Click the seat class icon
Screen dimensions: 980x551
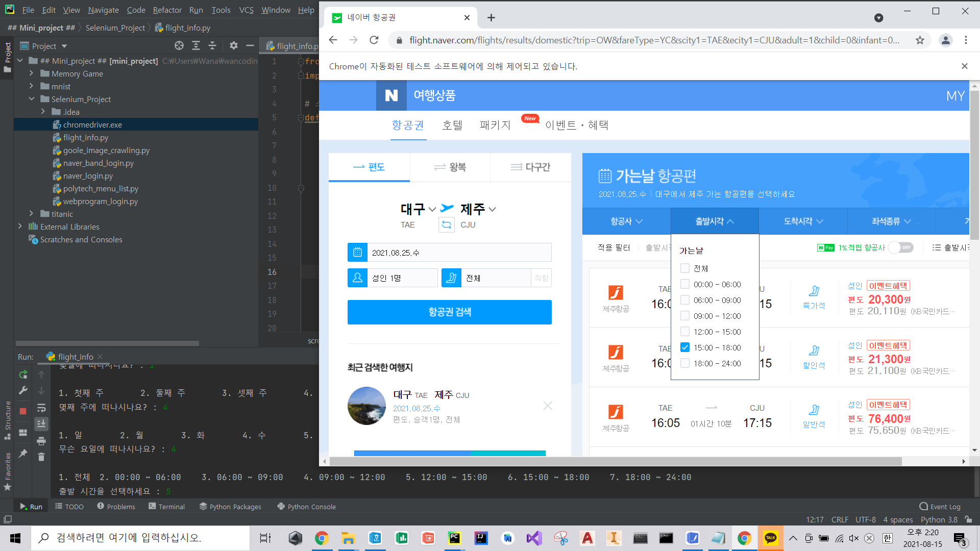[x=451, y=278]
